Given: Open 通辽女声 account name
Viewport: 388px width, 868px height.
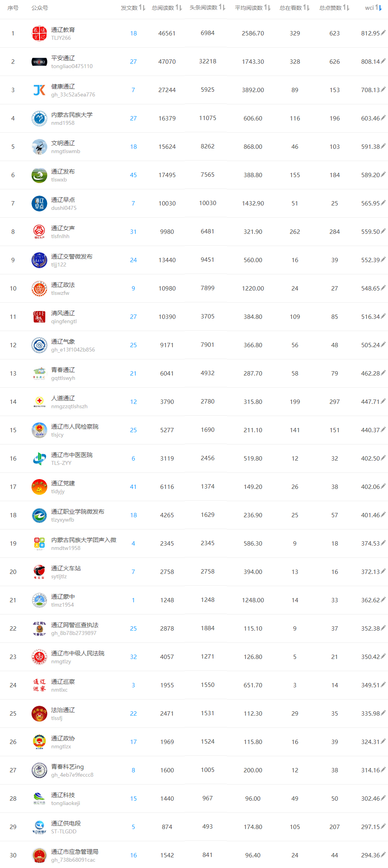Looking at the screenshot, I should coord(63,228).
